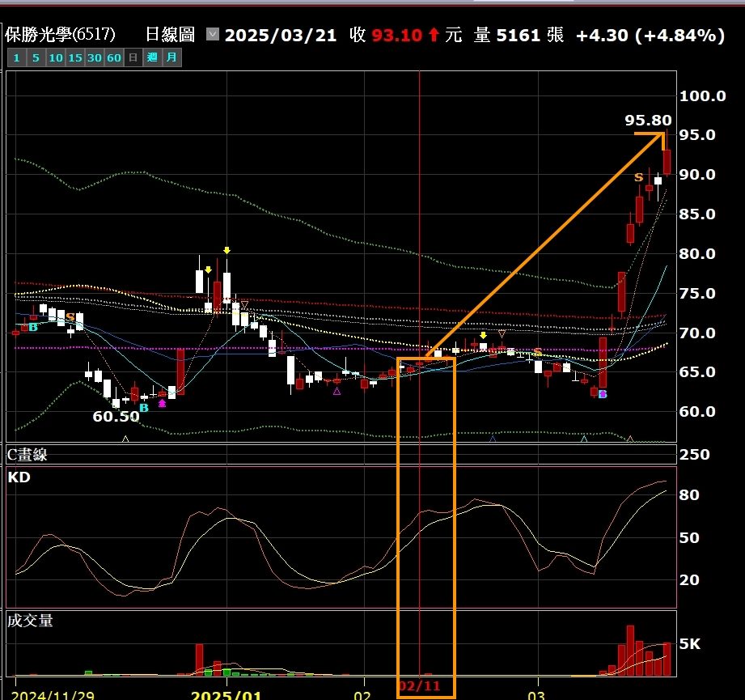Image resolution: width=745 pixels, height=700 pixels.
Task: Click the cyan B marker at chart's far left
Action: coord(33,327)
